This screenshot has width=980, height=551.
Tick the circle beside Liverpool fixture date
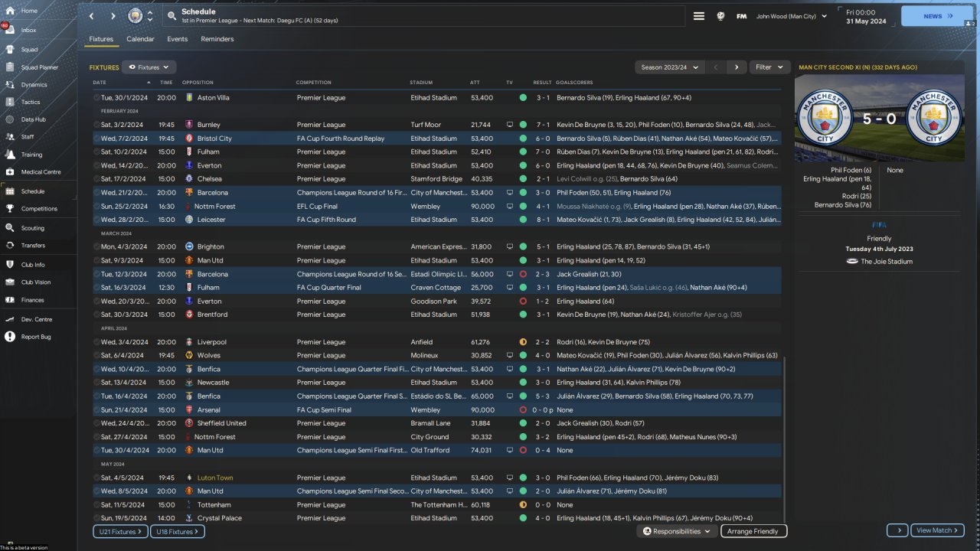(x=97, y=342)
